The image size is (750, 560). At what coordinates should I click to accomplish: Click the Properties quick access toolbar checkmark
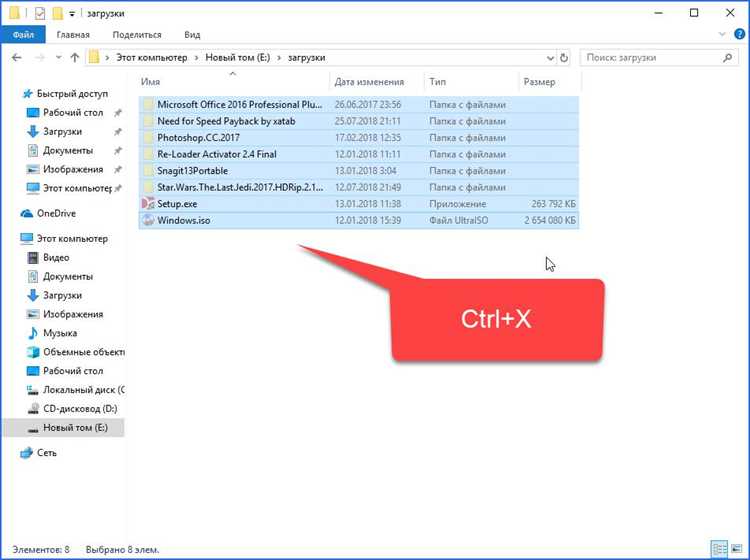point(40,13)
